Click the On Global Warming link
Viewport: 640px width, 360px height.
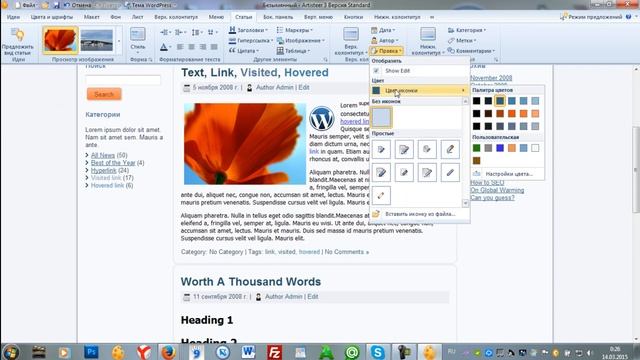pos(497,190)
